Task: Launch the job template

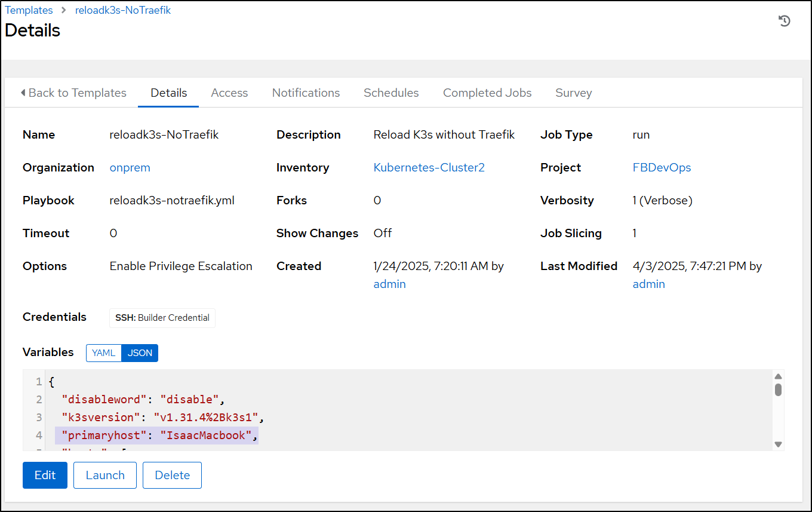Action: coord(105,475)
